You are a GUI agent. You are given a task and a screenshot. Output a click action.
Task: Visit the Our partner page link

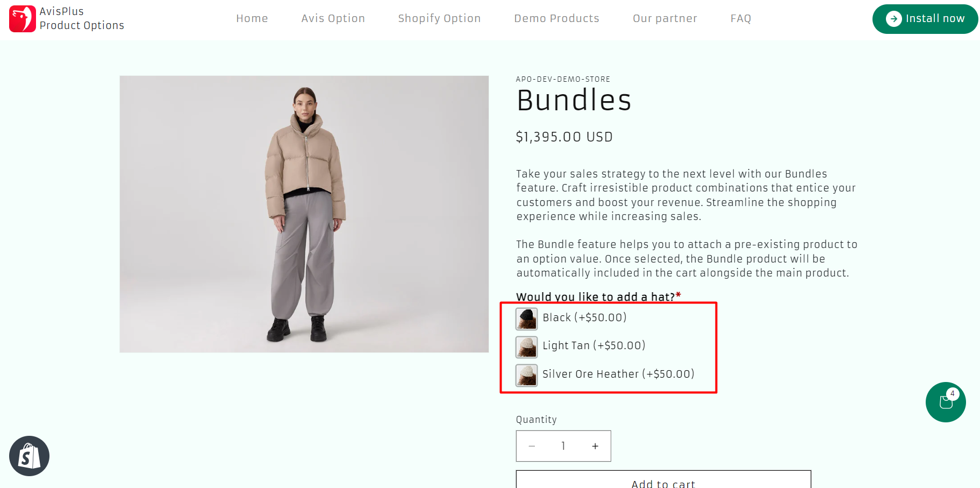pos(664,18)
